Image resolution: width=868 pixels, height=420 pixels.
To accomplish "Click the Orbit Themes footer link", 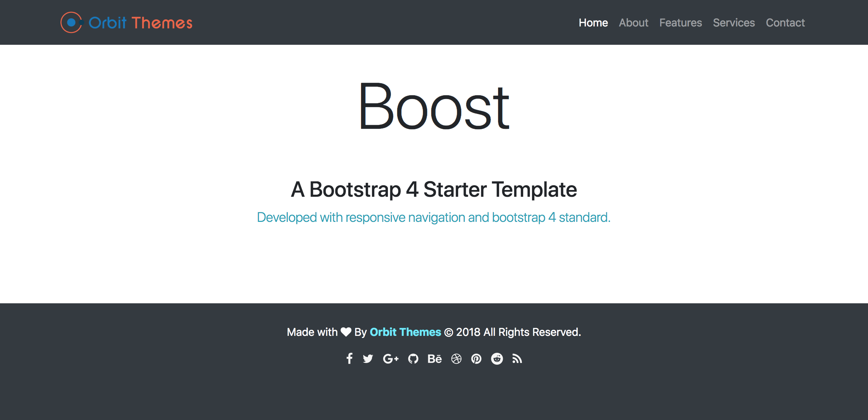I will [x=405, y=332].
